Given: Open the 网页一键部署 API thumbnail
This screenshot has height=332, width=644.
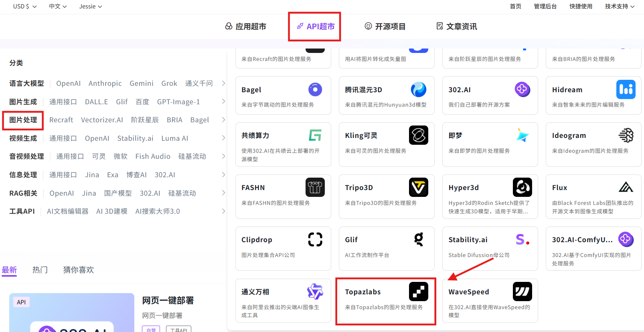Looking at the screenshot, I should tap(71, 312).
